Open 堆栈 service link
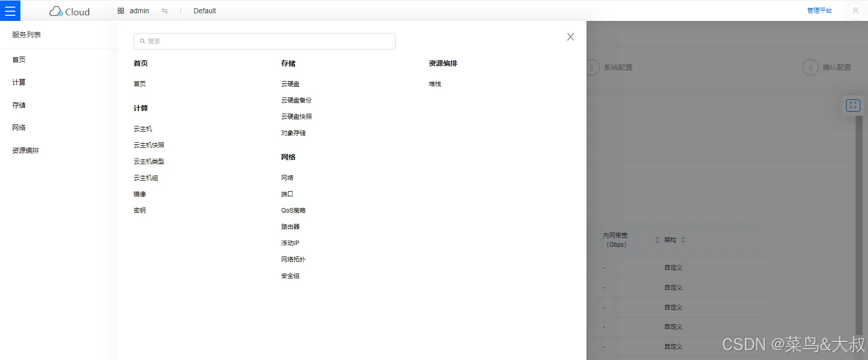This screenshot has height=360, width=868. (435, 84)
